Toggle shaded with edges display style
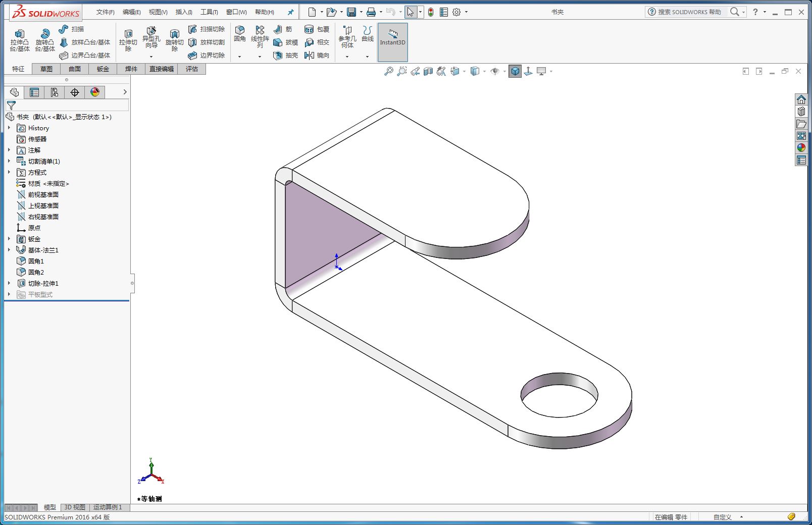The height and width of the screenshot is (525, 812). click(x=515, y=72)
